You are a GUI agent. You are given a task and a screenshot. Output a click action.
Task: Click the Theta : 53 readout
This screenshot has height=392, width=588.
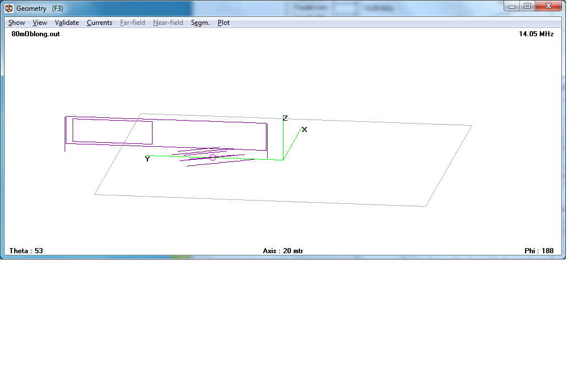[x=26, y=251]
